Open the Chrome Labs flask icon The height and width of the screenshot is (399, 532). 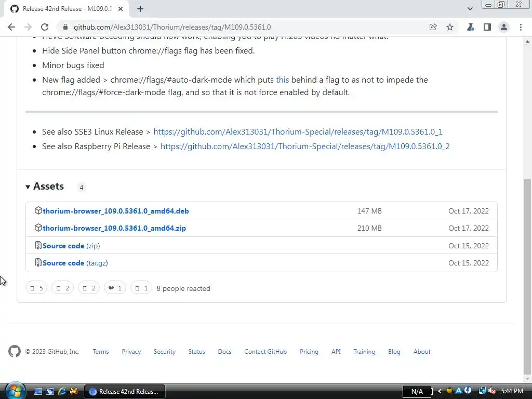click(x=470, y=27)
